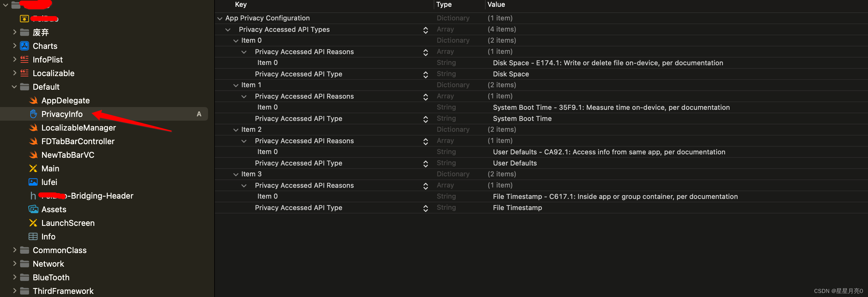The width and height of the screenshot is (868, 297).
Task: Click the Key column header
Action: [x=240, y=4]
